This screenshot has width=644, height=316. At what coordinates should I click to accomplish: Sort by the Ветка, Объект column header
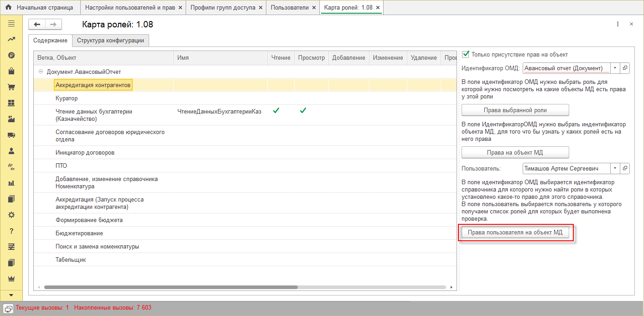[x=104, y=57]
